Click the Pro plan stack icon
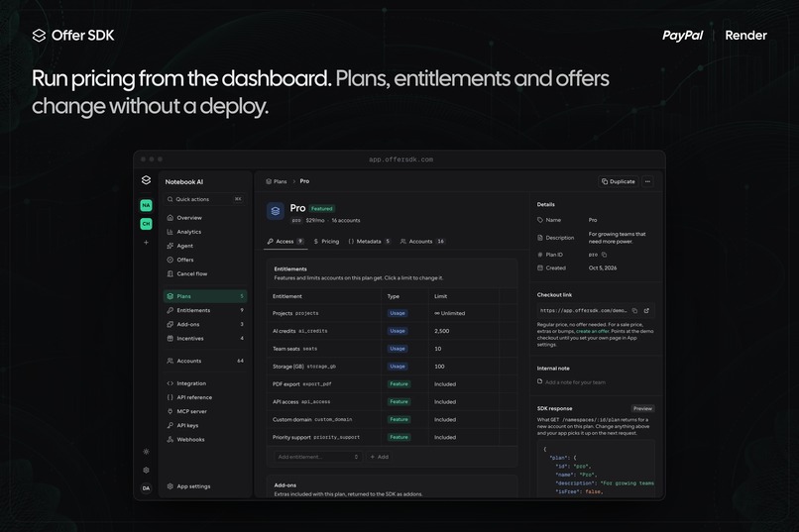 click(x=276, y=211)
